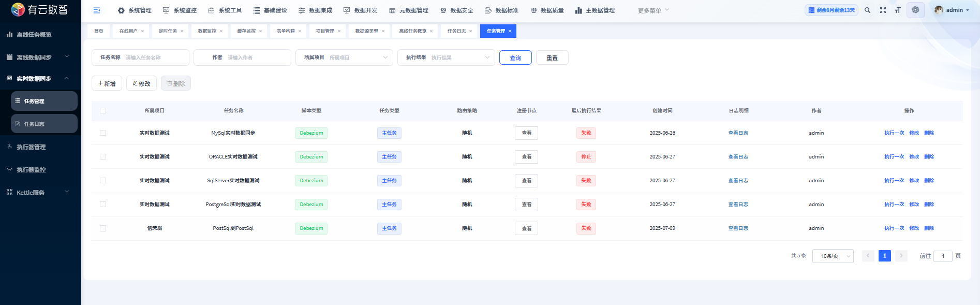Open the search magnifier icon in header

pyautogui.click(x=867, y=10)
